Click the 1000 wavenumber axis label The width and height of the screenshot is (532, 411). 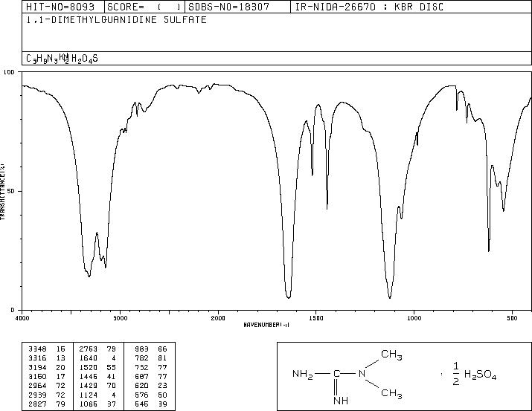(414, 318)
